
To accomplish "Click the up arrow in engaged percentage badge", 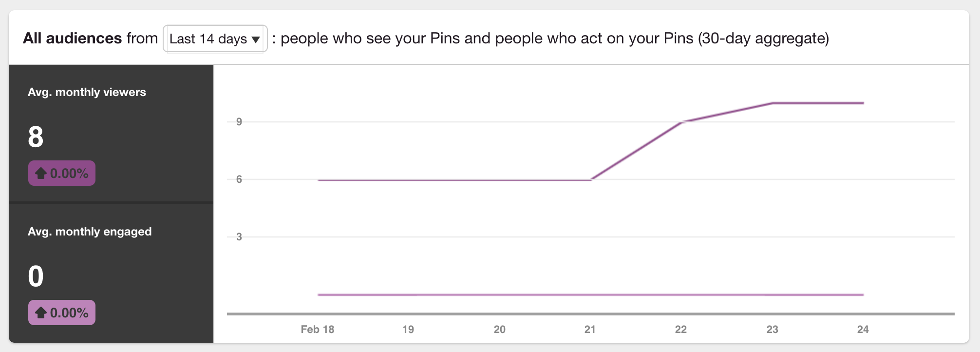I will 41,313.
